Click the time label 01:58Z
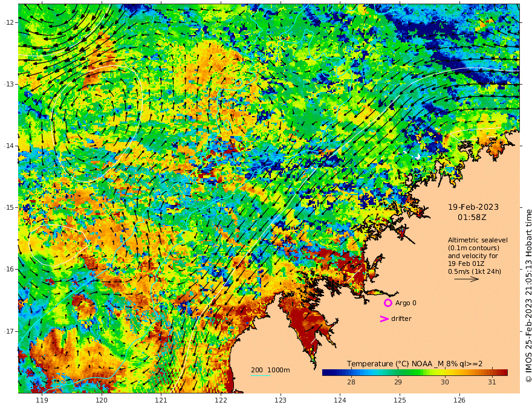The width and height of the screenshot is (532, 411). tap(472, 218)
